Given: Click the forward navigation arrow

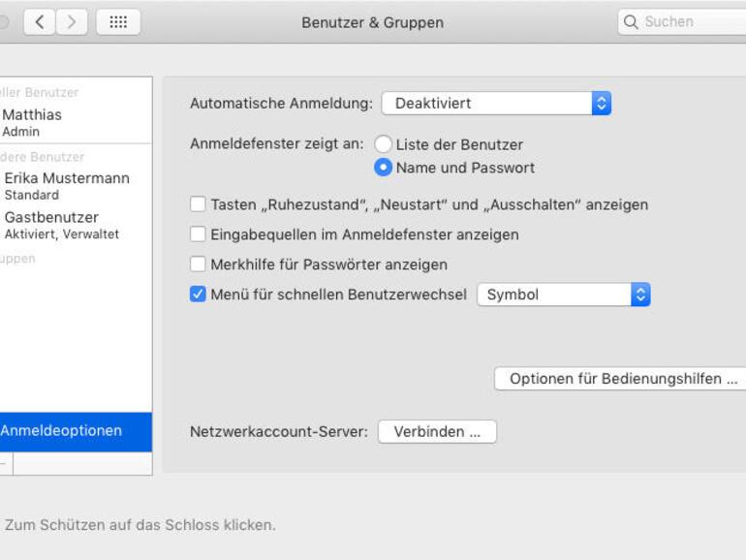Looking at the screenshot, I should point(73,21).
